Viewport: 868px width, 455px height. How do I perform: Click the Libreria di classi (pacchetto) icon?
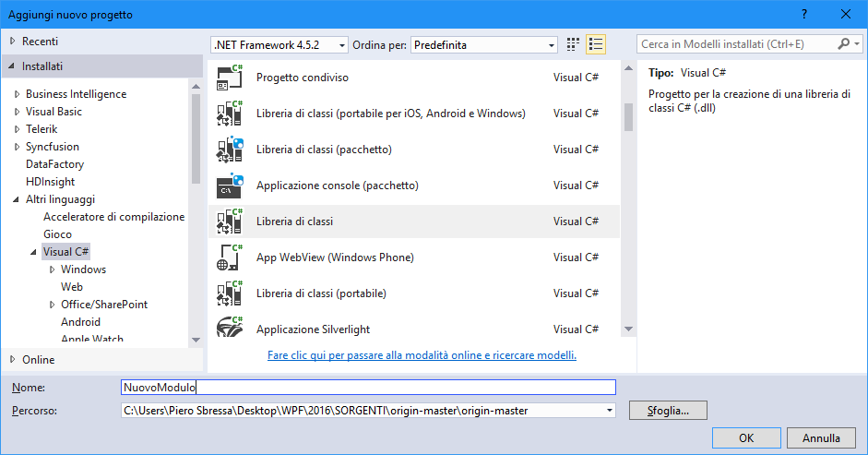229,150
